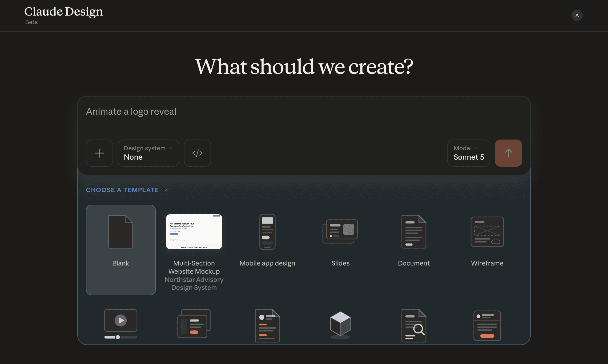The image size is (608, 364).
Task: Open the Design system dropdown
Action: tap(148, 153)
